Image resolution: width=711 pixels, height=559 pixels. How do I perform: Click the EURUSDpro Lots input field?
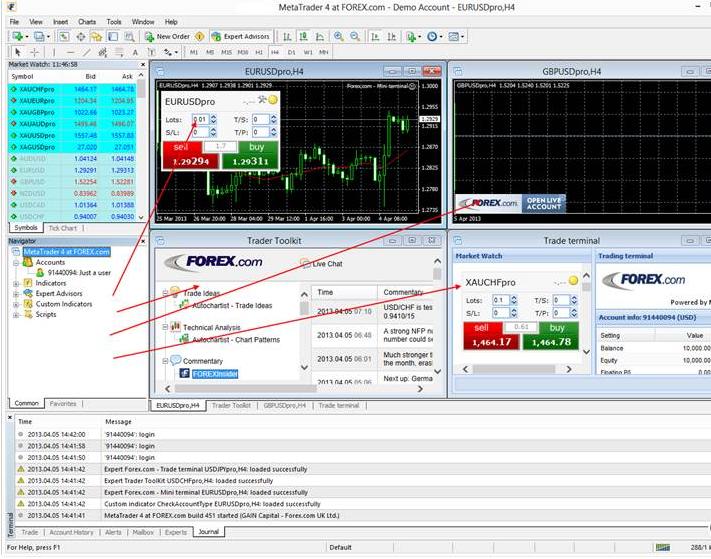click(x=201, y=120)
